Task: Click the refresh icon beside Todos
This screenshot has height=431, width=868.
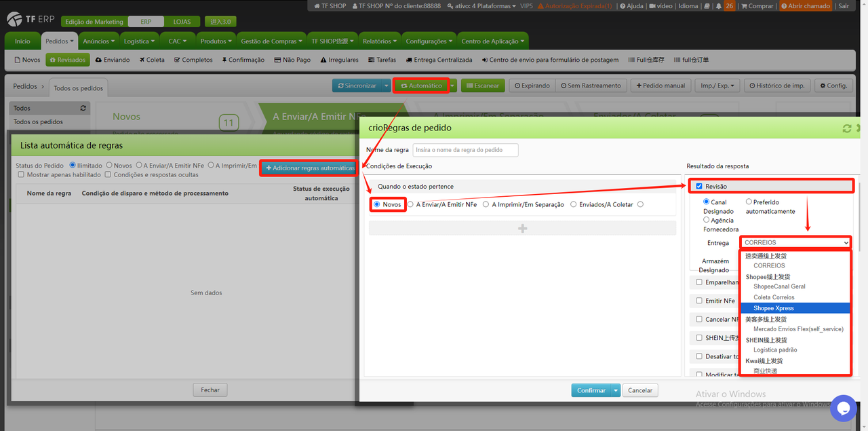Action: pyautogui.click(x=83, y=108)
